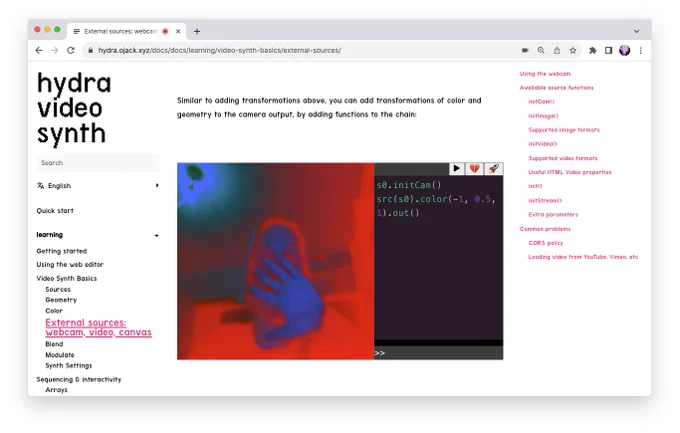Image resolution: width=680 pixels, height=433 pixels.
Task: Open the Color page
Action: [x=54, y=311]
